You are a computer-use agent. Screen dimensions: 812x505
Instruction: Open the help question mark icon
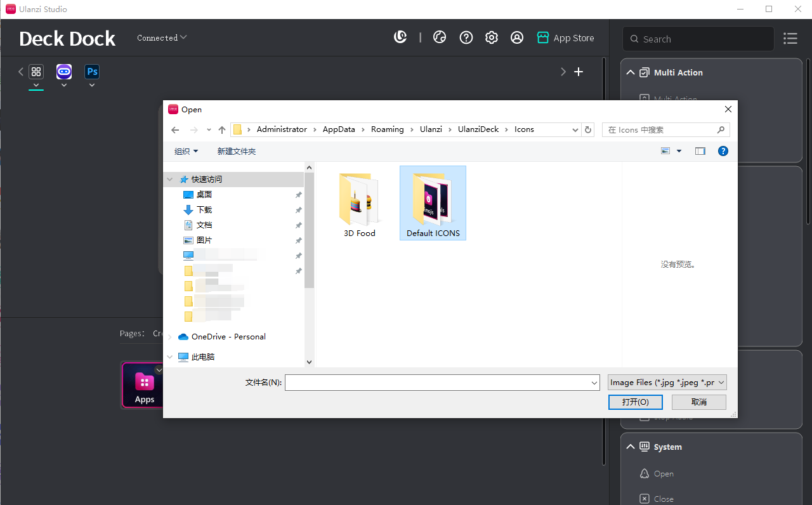pyautogui.click(x=466, y=38)
